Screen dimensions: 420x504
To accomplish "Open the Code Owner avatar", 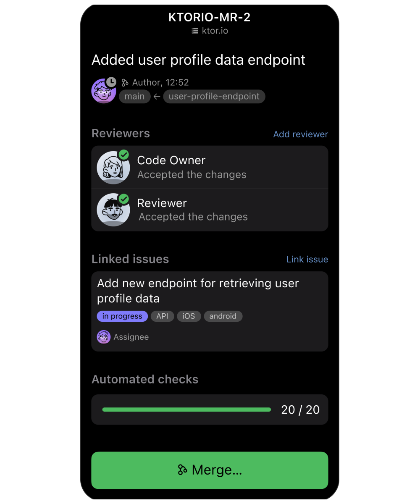I will coord(113,168).
